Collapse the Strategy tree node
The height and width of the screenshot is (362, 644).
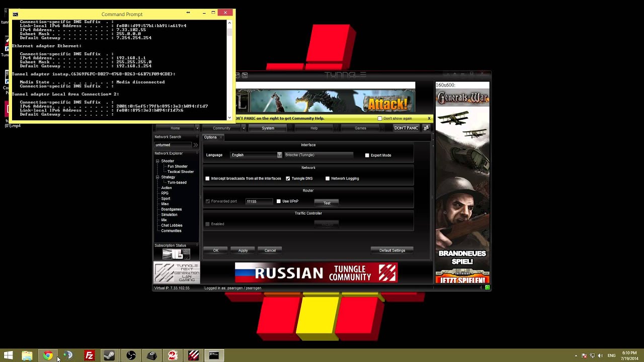pos(157,177)
